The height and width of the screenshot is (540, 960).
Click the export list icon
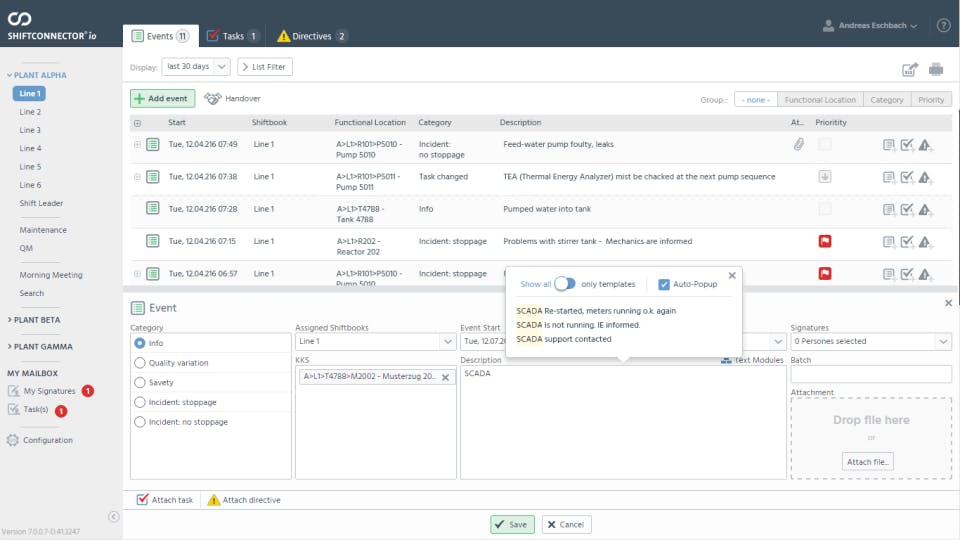coord(909,69)
